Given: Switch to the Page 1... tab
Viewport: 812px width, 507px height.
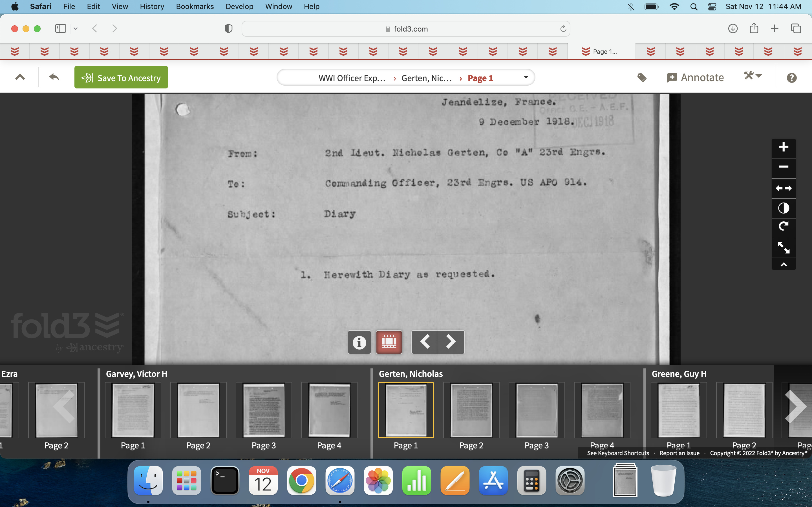Looking at the screenshot, I should [601, 51].
